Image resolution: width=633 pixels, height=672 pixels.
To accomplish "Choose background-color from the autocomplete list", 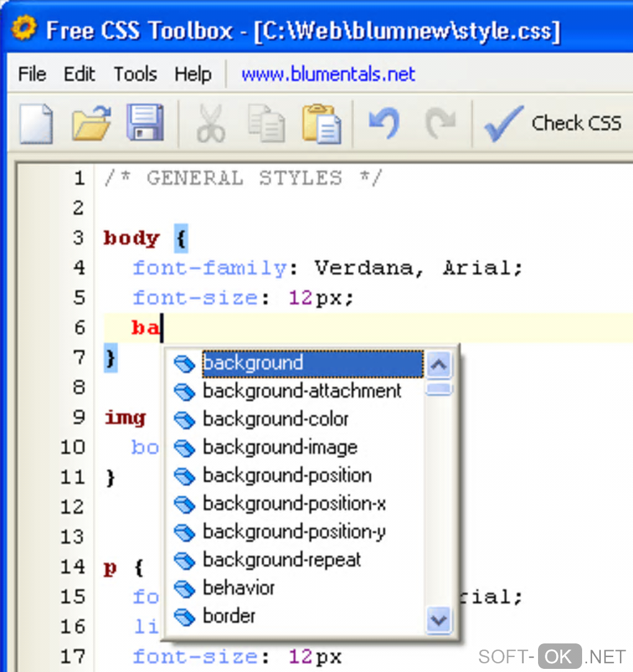I will [x=276, y=420].
